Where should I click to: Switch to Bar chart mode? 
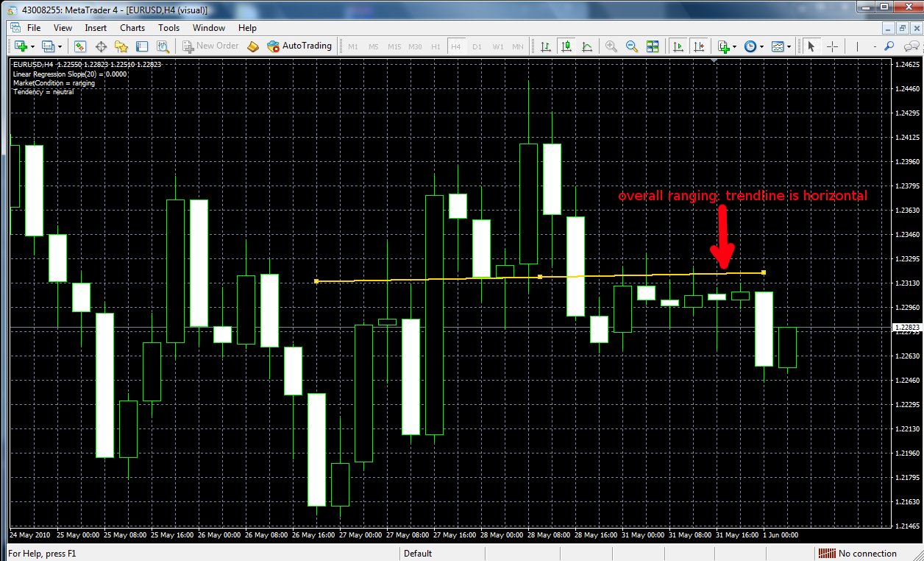[546, 46]
